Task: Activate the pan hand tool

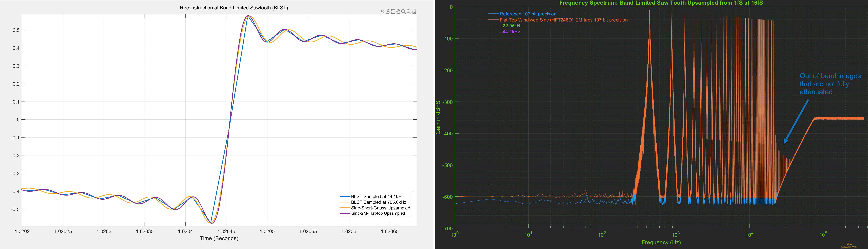Action: pyautogui.click(x=398, y=11)
